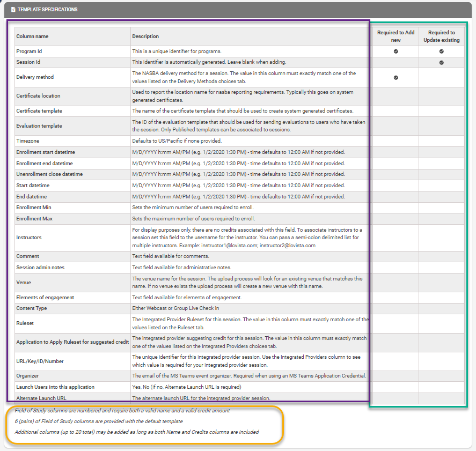Select the Organizer row
476x451 pixels.
pyautogui.click(x=27, y=375)
